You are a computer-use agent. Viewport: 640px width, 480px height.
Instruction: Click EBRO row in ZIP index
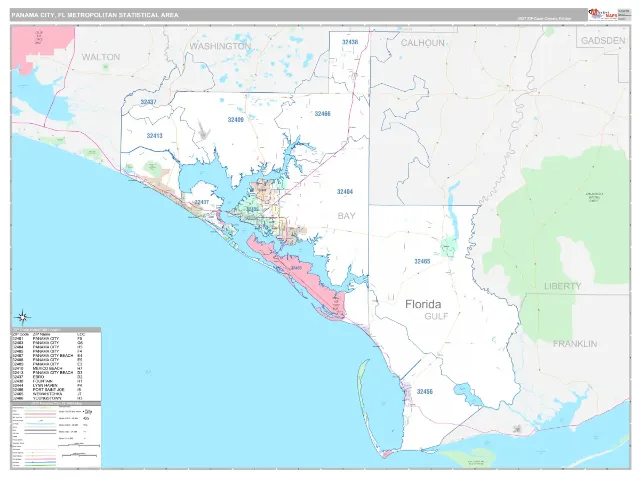[48, 377]
